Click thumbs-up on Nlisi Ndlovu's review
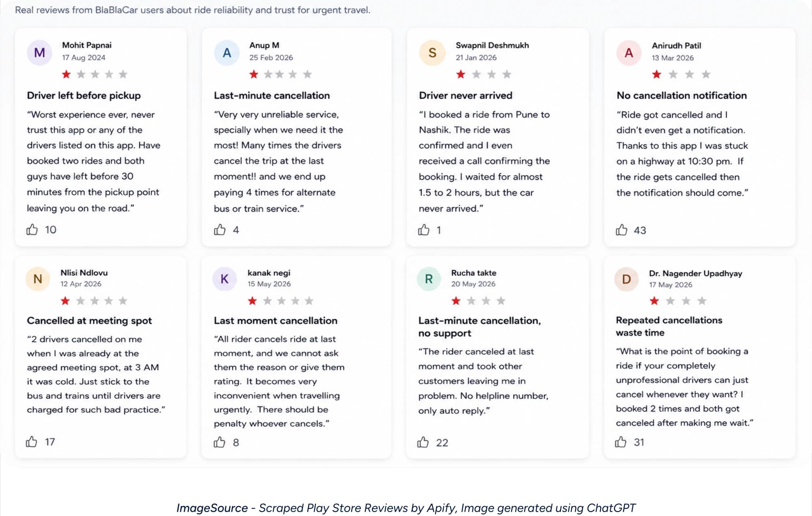812x516 pixels. tap(31, 441)
